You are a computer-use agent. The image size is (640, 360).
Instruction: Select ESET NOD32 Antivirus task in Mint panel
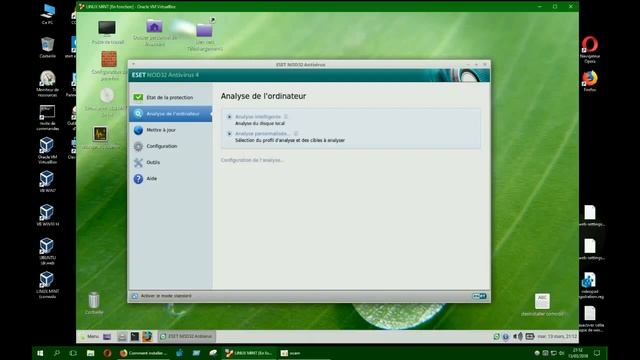pyautogui.click(x=187, y=336)
